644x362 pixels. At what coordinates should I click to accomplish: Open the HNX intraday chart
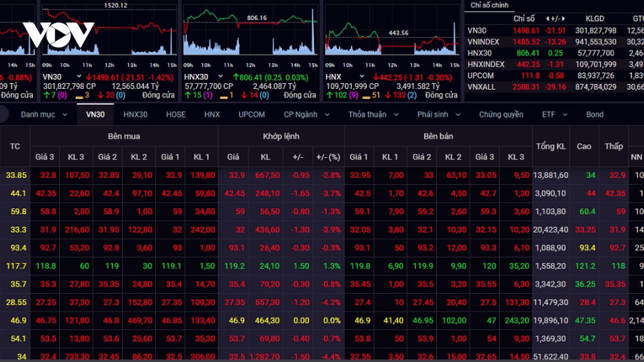click(392, 31)
